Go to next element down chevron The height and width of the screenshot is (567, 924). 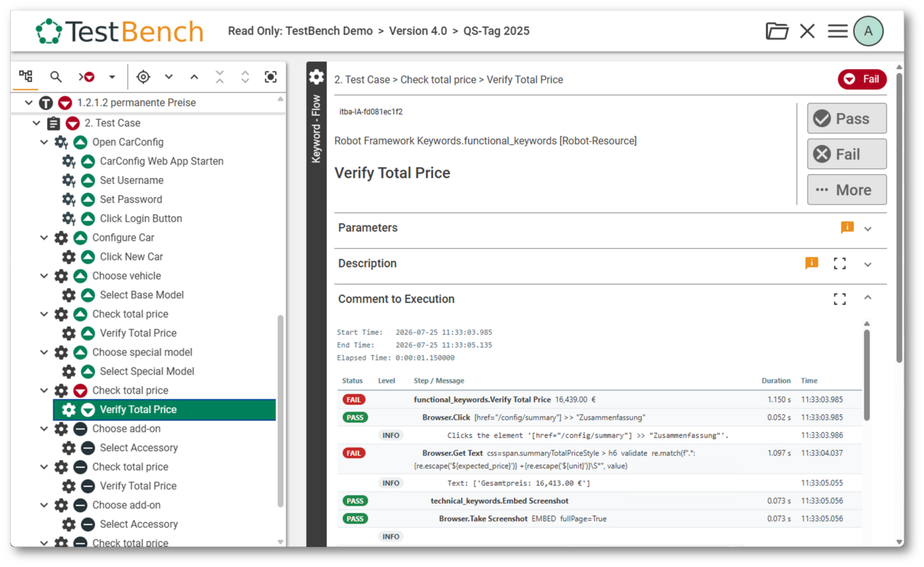(169, 77)
